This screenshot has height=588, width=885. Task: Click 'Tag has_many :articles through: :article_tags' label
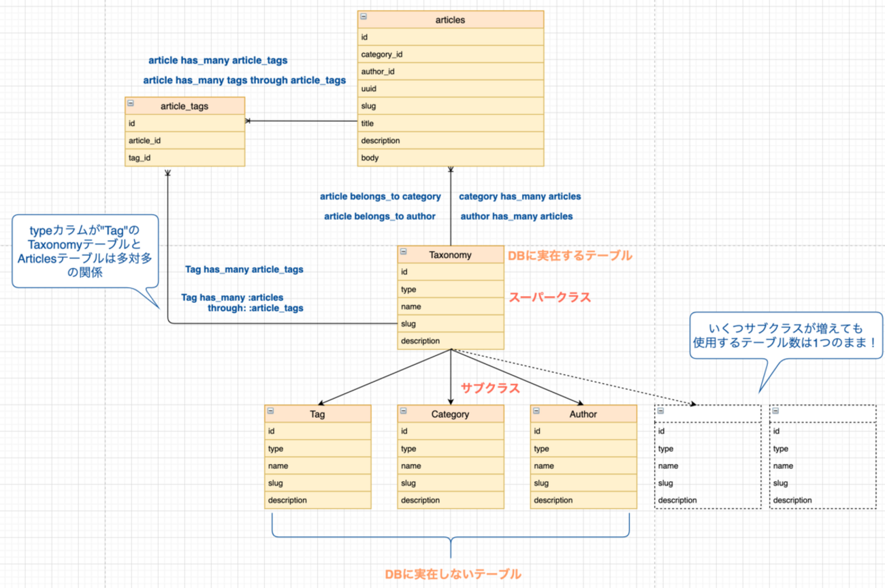click(x=242, y=303)
